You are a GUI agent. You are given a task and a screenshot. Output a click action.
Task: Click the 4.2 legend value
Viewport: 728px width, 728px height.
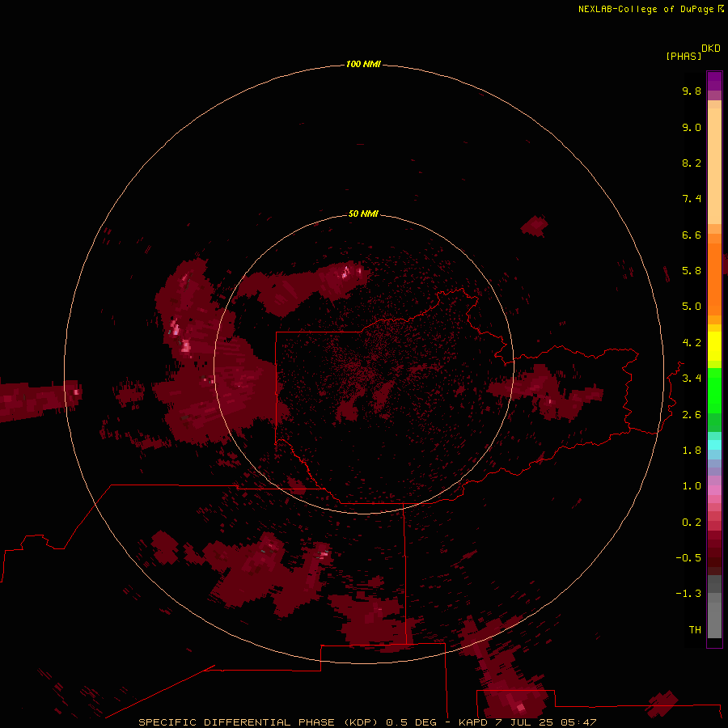tap(692, 343)
